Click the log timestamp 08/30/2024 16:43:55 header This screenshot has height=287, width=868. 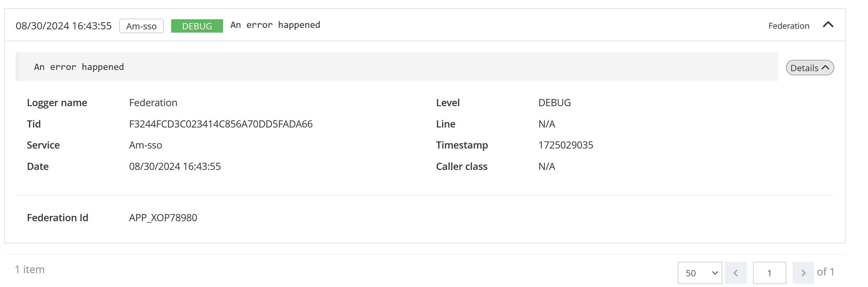pyautogui.click(x=64, y=26)
